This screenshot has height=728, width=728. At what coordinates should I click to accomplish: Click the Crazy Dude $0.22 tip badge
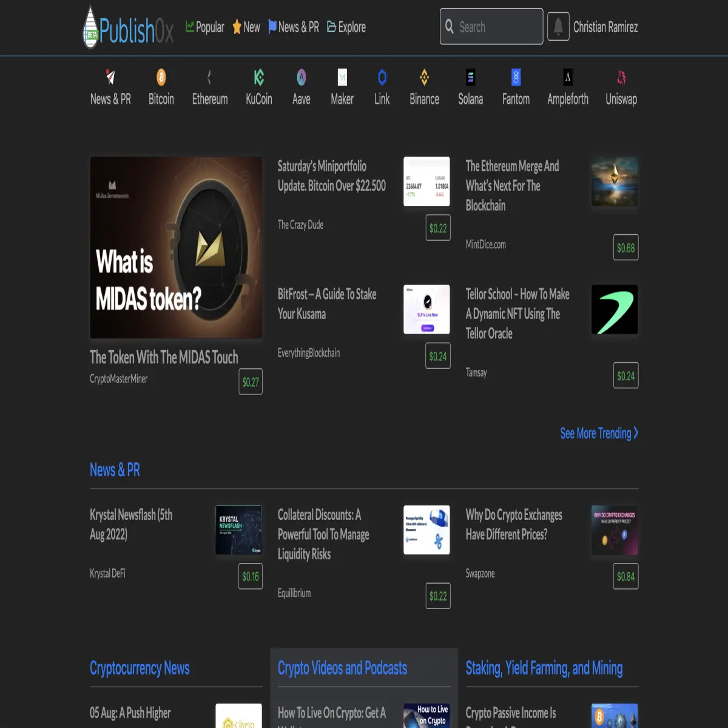pos(438,227)
